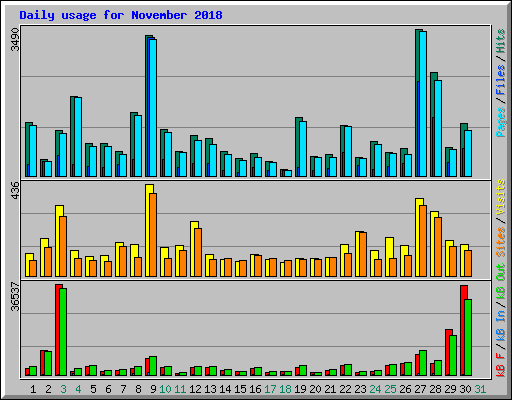The height and width of the screenshot is (400, 512).
Task: Click day label 8 on the x-axis
Action: click(138, 389)
